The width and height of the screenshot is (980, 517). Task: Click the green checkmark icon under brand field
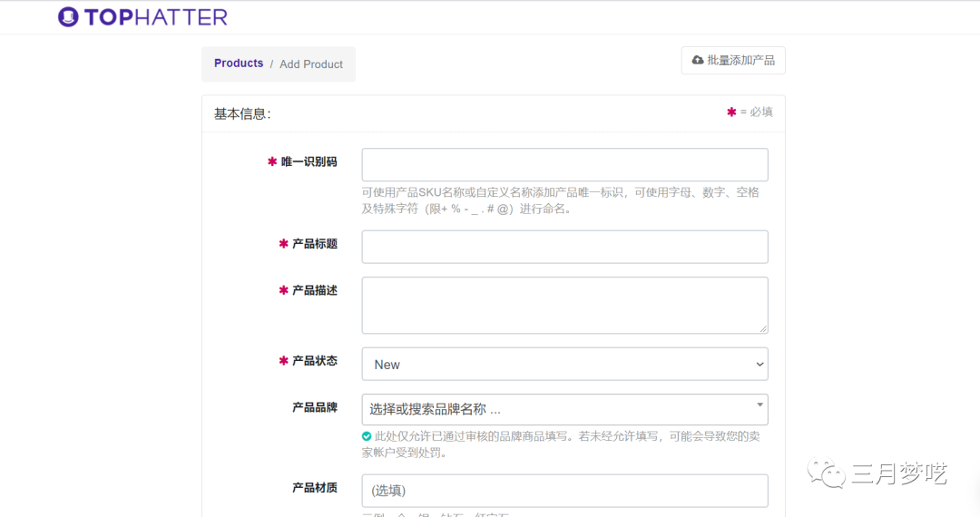(x=367, y=436)
